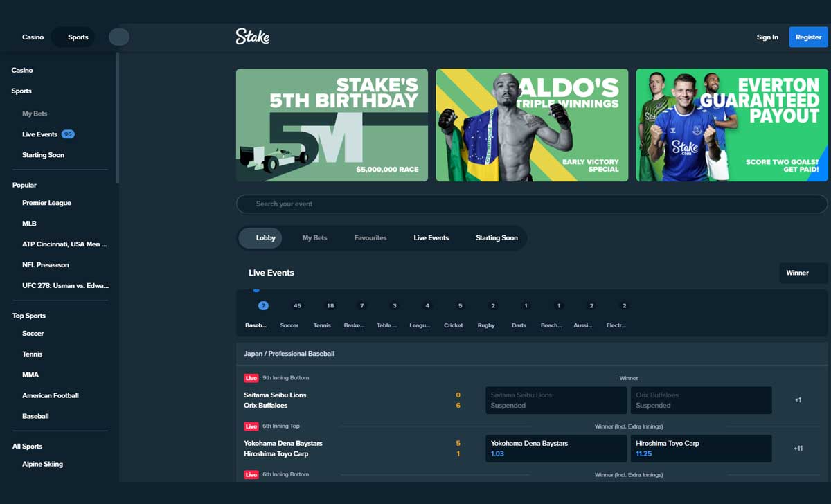
Task: Switch to the Casino mode
Action: tap(33, 37)
